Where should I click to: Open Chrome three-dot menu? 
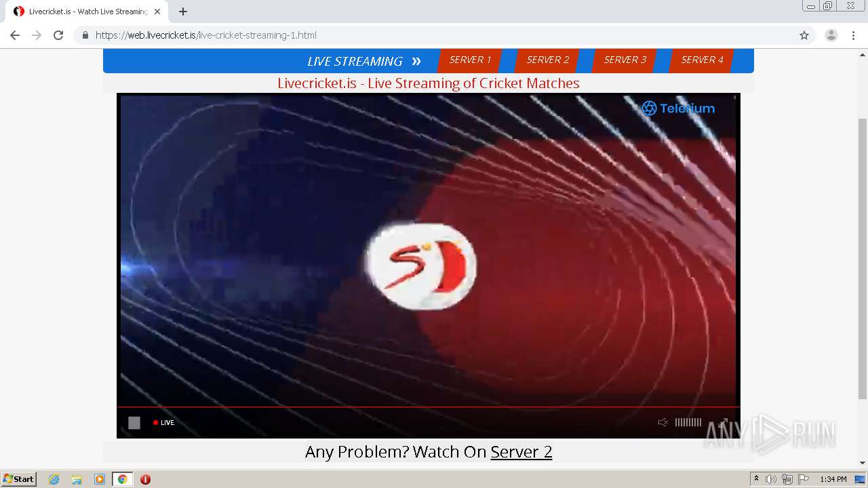853,35
